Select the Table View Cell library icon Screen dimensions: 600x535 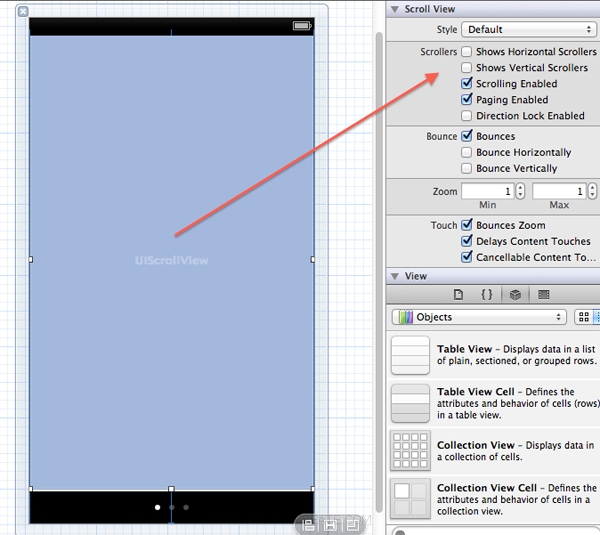pyautogui.click(x=410, y=403)
